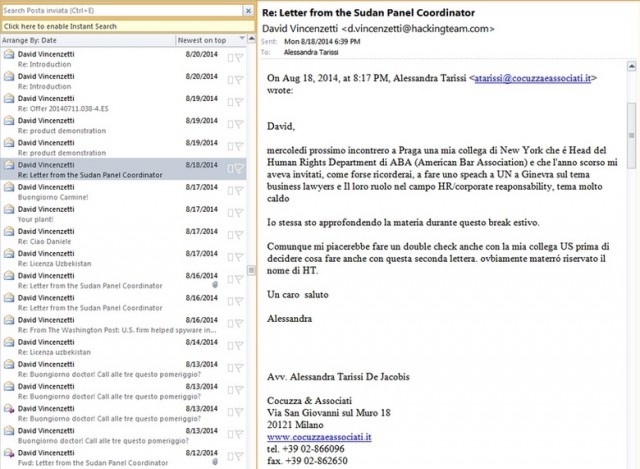Screen dimensions: 640x469
Task: Toggle 'Newest on top' sort order
Action: [202, 40]
